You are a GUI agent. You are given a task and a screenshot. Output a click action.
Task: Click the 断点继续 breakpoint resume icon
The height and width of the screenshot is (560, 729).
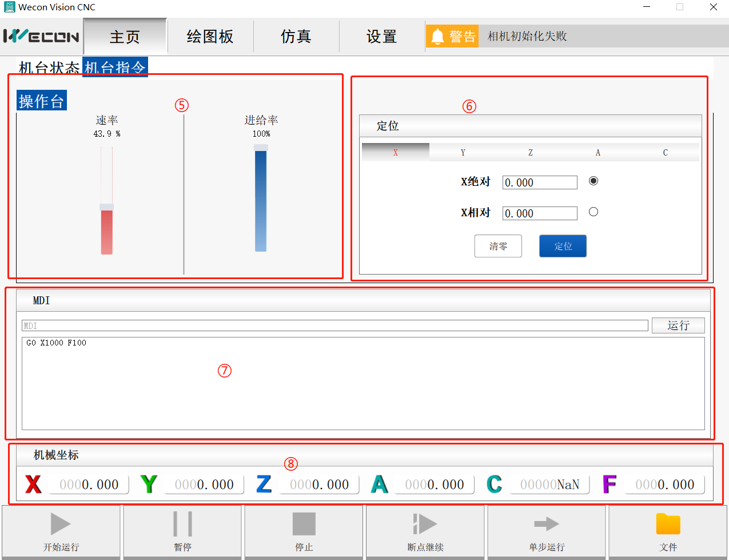click(x=425, y=524)
